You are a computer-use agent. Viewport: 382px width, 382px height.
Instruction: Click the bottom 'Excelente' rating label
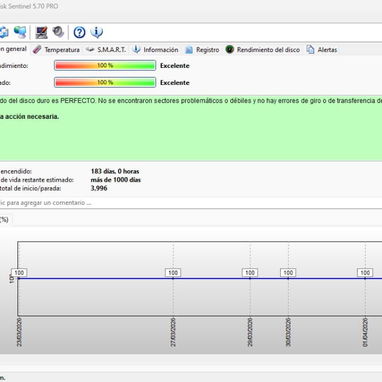[175, 83]
